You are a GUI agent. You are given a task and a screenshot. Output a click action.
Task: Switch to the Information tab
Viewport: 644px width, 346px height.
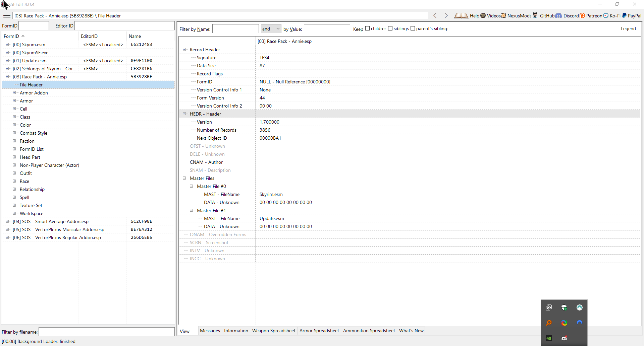click(236, 331)
